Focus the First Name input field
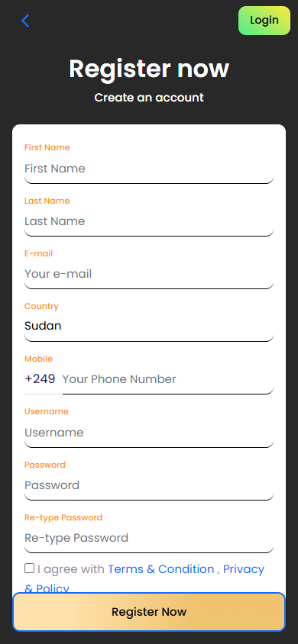Screen dimensions: 298x644 (149, 169)
